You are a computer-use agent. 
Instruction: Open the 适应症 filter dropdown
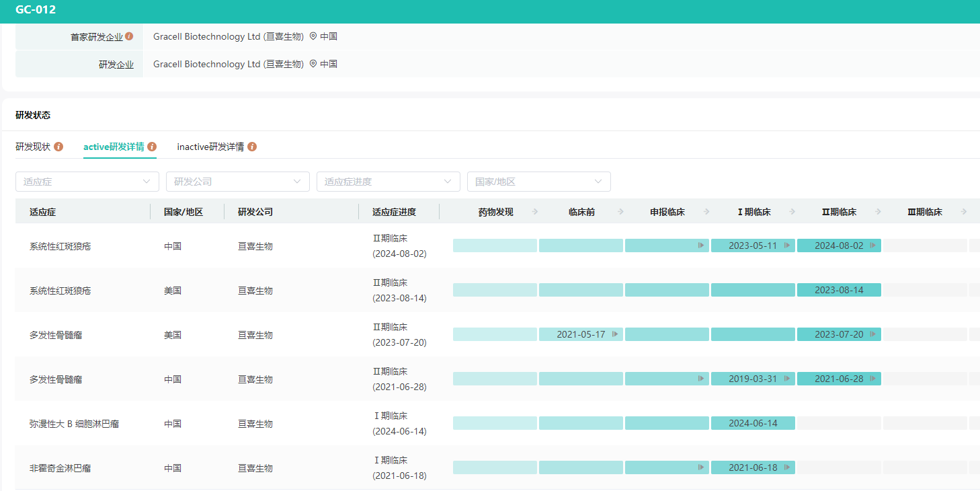tap(87, 182)
